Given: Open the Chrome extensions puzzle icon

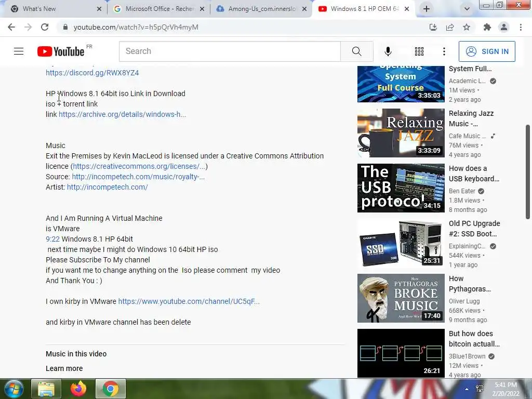Looking at the screenshot, I should (487, 27).
